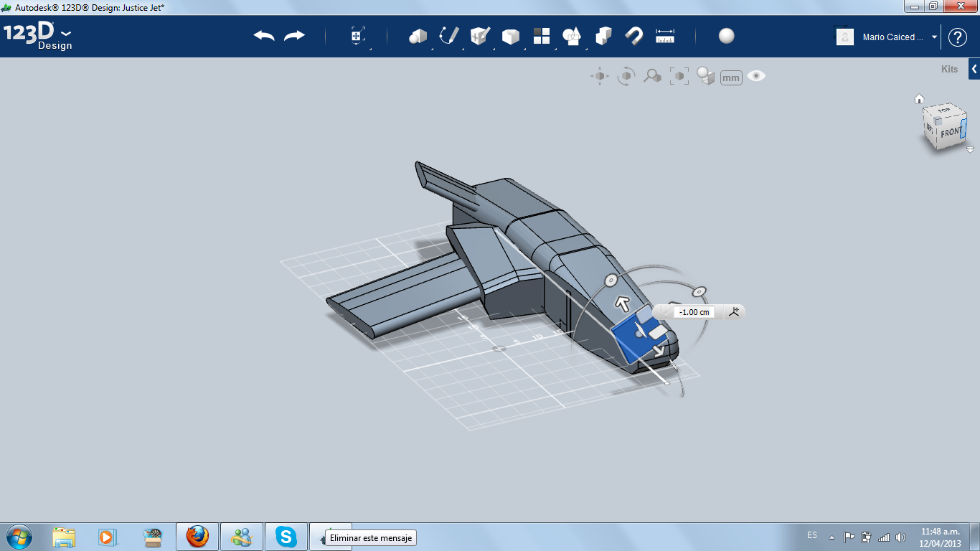Screen dimensions: 980x551
Task: Click the upward move arrow manipulator
Action: [623, 303]
